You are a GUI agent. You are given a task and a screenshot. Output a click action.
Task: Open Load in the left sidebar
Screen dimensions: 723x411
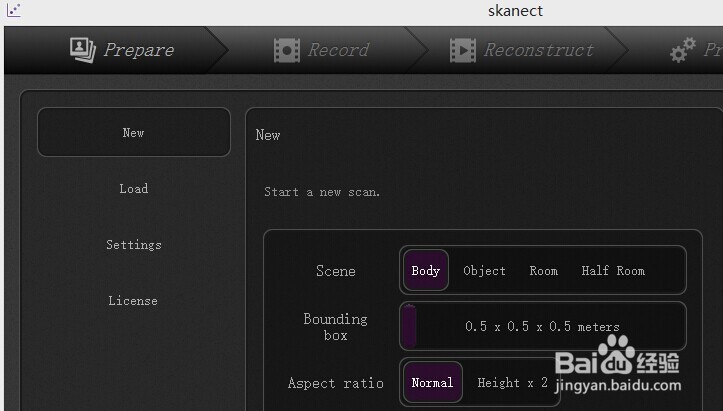click(134, 188)
